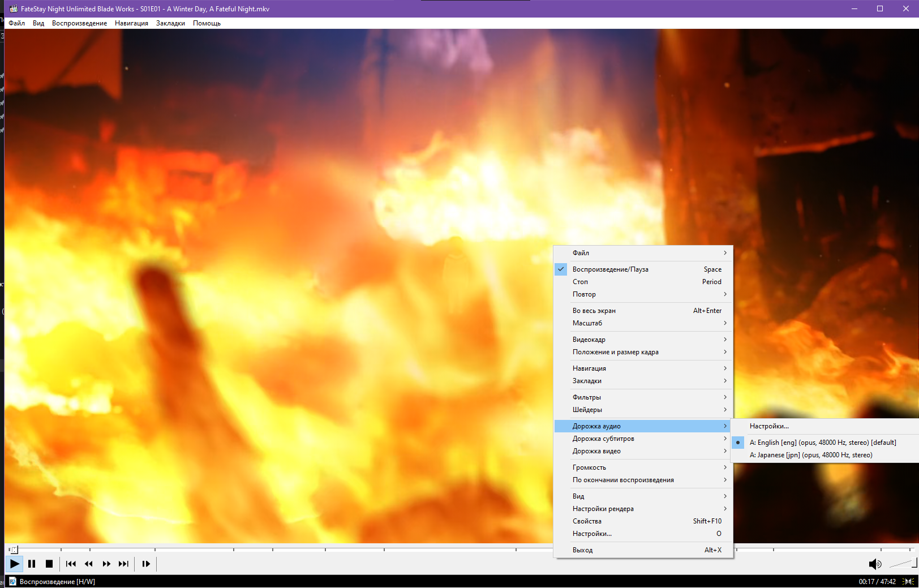Step one frame forward icon
Image resolution: width=919 pixels, height=588 pixels.
click(x=146, y=564)
